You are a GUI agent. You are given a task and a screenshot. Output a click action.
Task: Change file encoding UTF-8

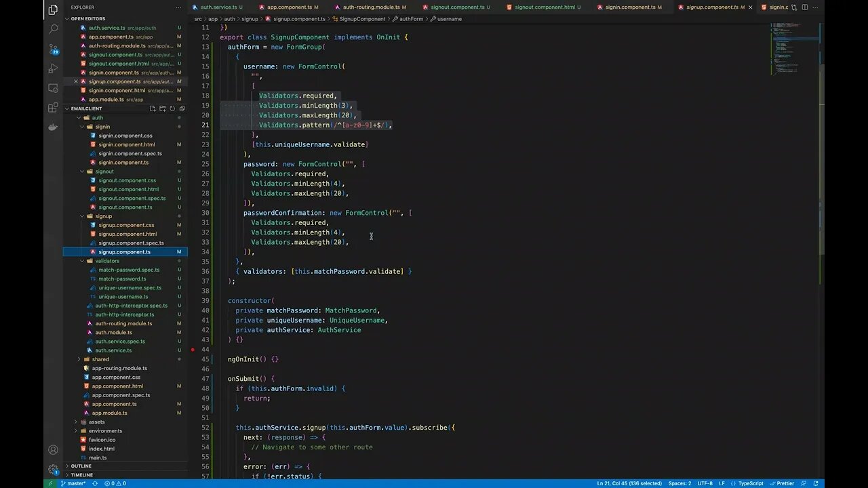pyautogui.click(x=705, y=483)
